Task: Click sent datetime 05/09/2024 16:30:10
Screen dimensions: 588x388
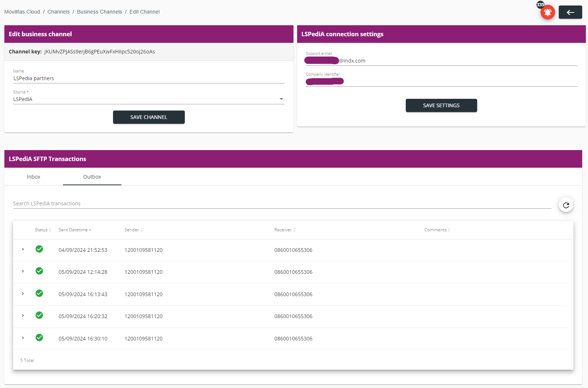Action: pyautogui.click(x=83, y=339)
